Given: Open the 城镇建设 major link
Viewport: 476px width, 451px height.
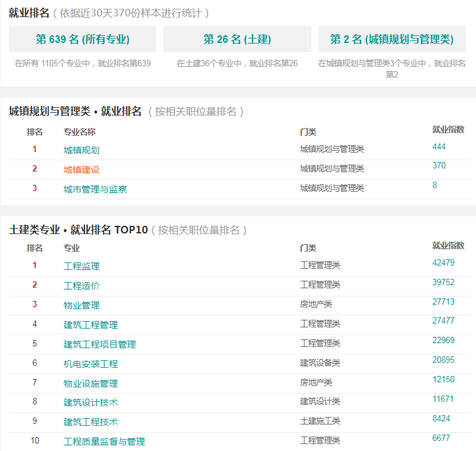Looking at the screenshot, I should (81, 170).
